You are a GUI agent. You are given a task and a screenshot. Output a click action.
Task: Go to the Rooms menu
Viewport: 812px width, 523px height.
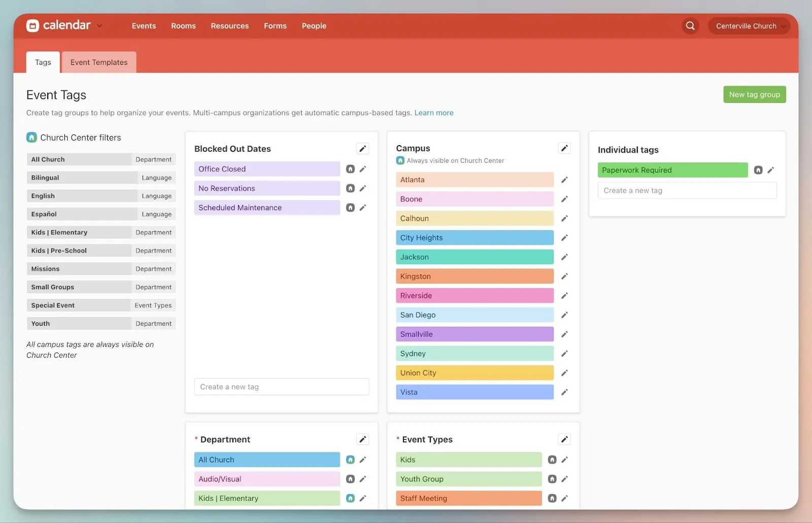click(183, 26)
